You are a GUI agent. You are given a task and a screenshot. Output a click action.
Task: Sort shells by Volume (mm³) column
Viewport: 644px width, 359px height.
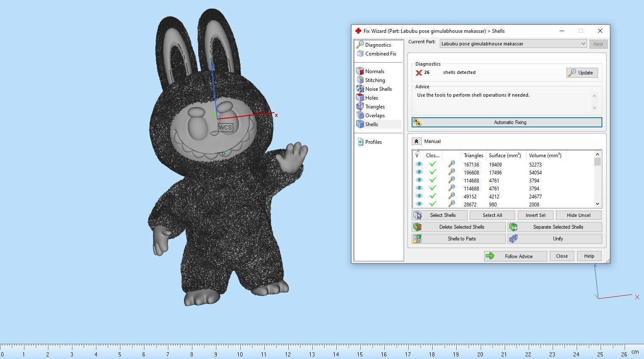coord(546,155)
